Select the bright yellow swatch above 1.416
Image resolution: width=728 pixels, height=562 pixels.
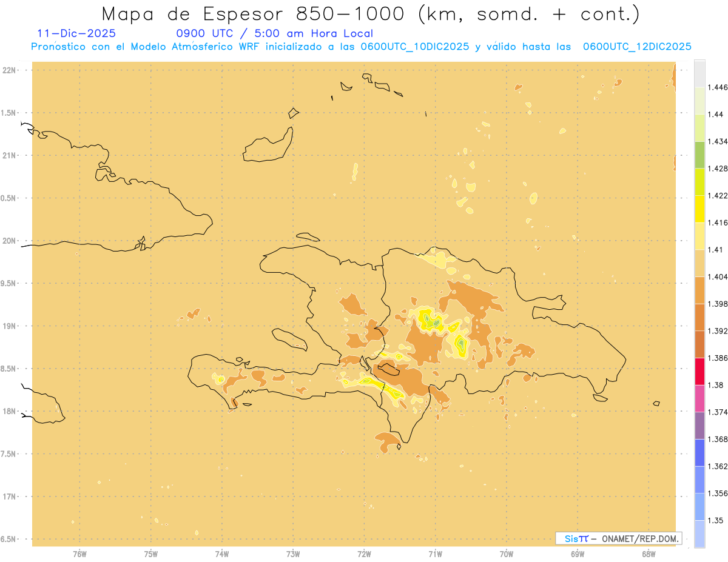pos(699,209)
